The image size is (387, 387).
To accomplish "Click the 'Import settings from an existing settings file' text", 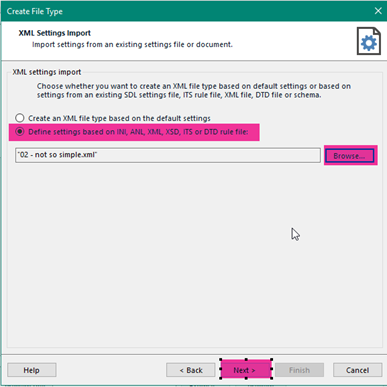I will point(132,44).
